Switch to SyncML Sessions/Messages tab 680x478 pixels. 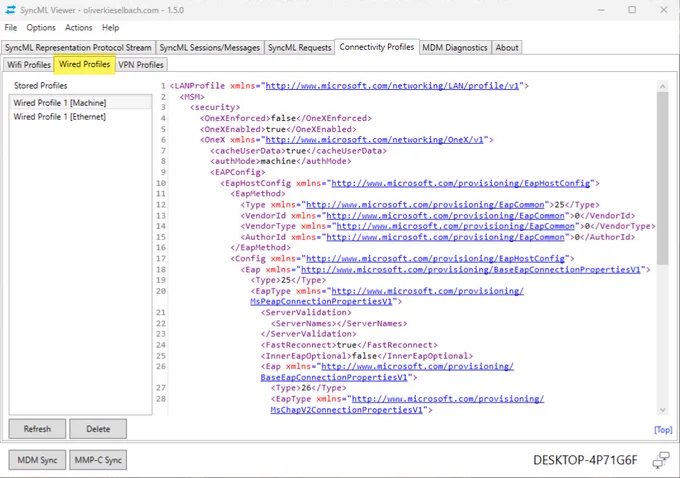[209, 48]
